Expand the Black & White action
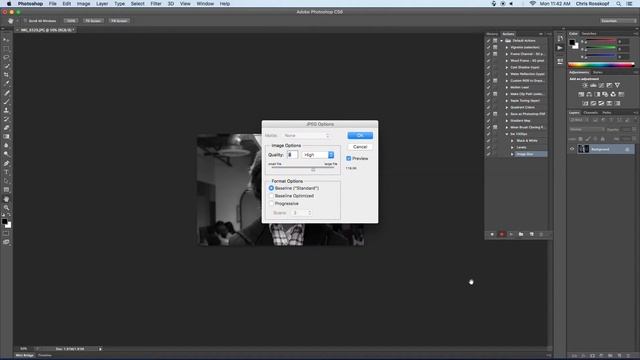640x360 pixels. point(512,141)
